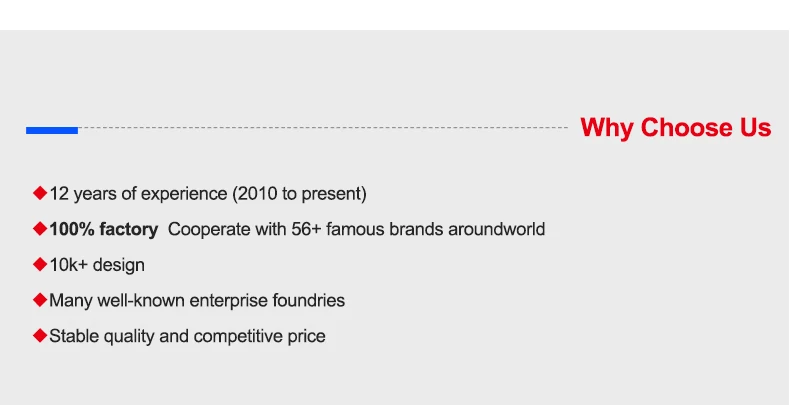Click Stable quality and competitive price text
The height and width of the screenshot is (405, 790).
click(187, 336)
